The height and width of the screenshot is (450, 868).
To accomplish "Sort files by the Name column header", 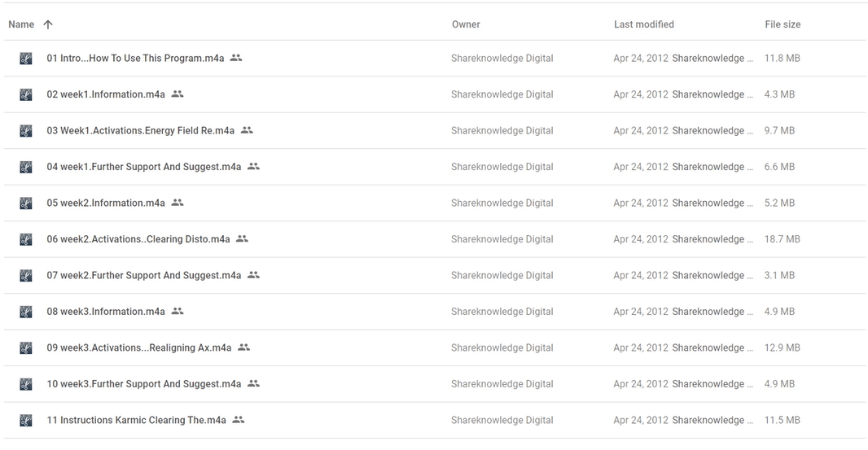I will pos(21,24).
